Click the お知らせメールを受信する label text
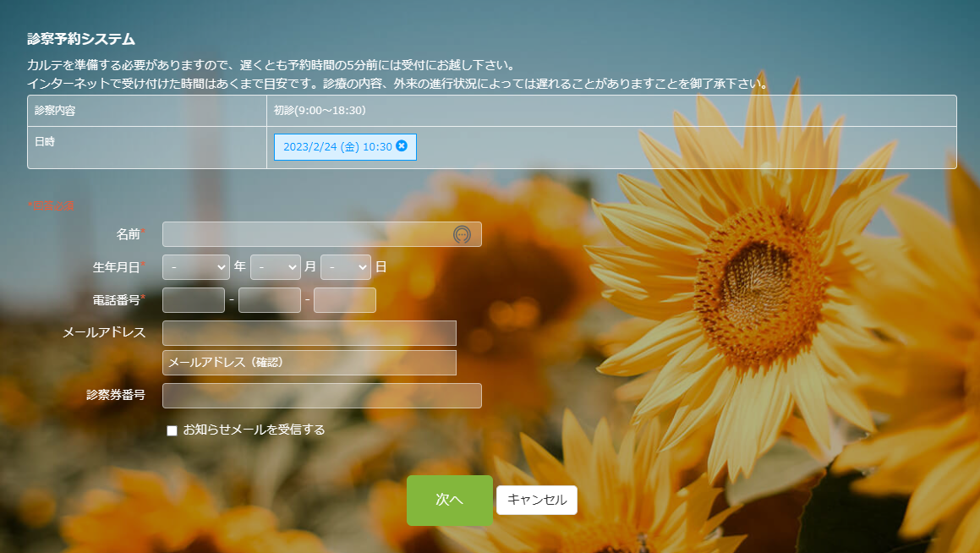 (x=254, y=430)
